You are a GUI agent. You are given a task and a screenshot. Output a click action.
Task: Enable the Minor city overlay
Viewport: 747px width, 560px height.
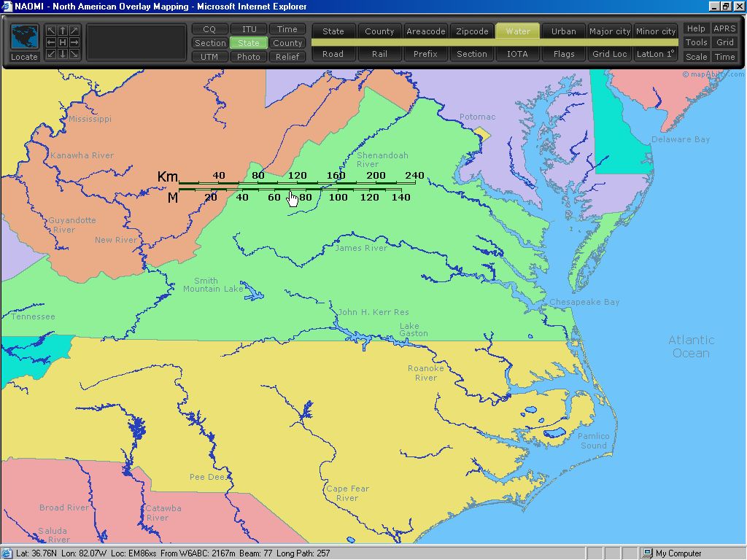point(656,31)
